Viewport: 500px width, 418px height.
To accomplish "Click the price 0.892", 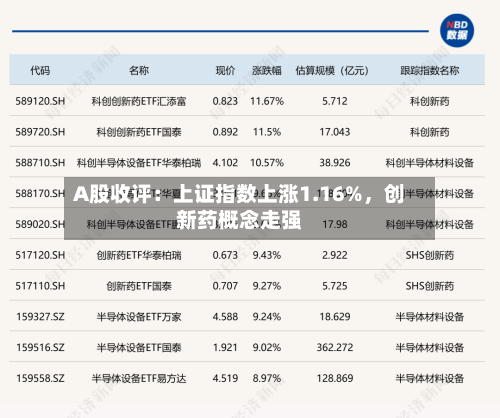I will pyautogui.click(x=225, y=132).
